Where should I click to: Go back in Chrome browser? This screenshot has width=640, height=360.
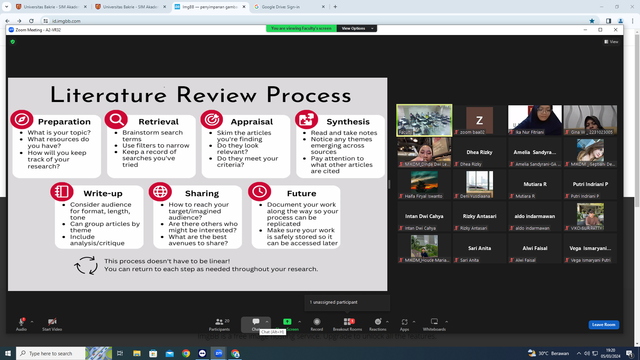7,21
